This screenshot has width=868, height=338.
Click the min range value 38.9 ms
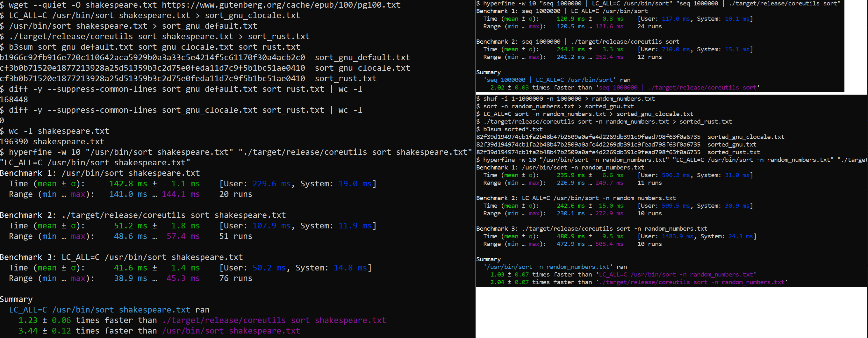click(x=130, y=278)
